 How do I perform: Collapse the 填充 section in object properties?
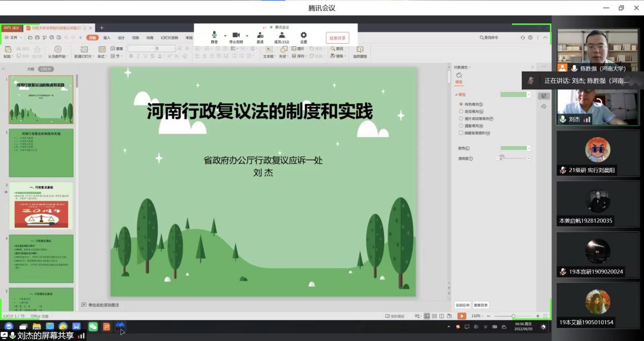pyautogui.click(x=457, y=94)
